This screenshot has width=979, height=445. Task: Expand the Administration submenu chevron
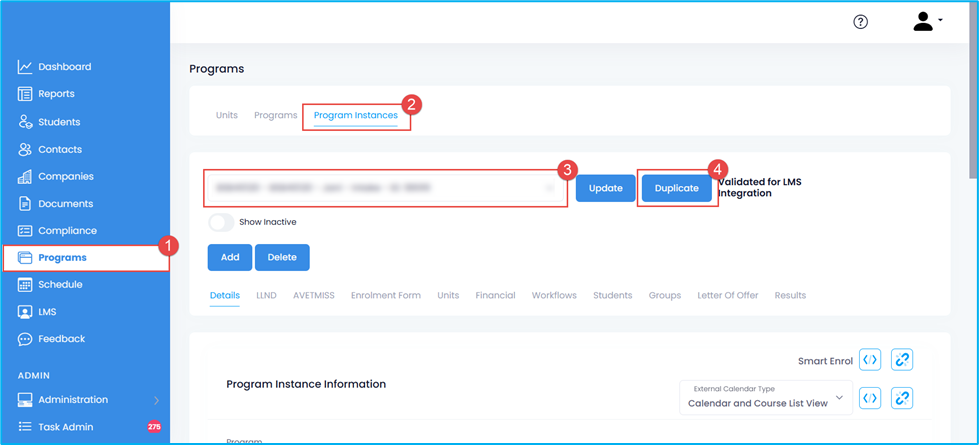(156, 400)
